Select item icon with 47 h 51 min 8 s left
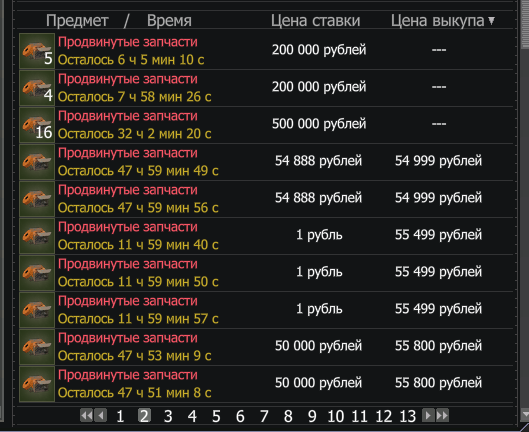Image resolution: width=529 pixels, height=432 pixels. (37, 384)
